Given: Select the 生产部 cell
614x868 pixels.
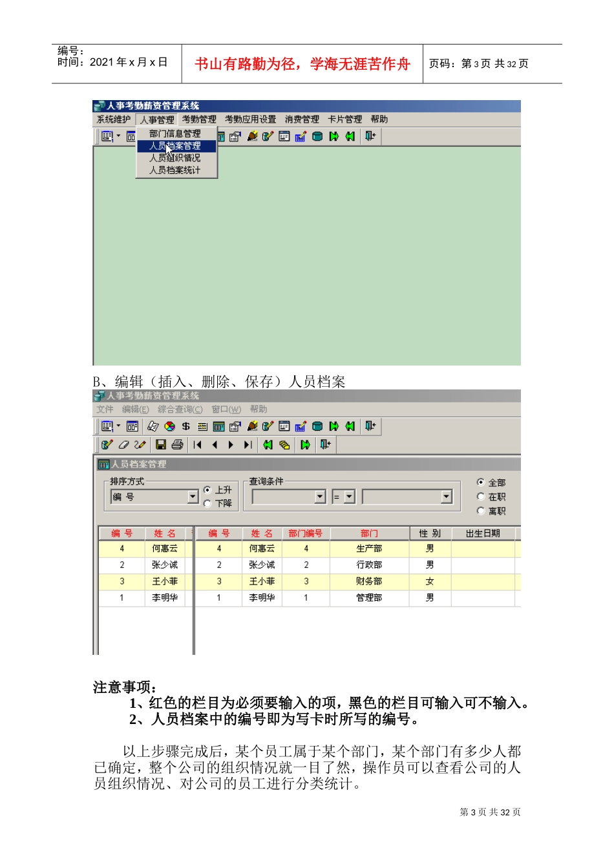Looking at the screenshot, I should [x=370, y=548].
